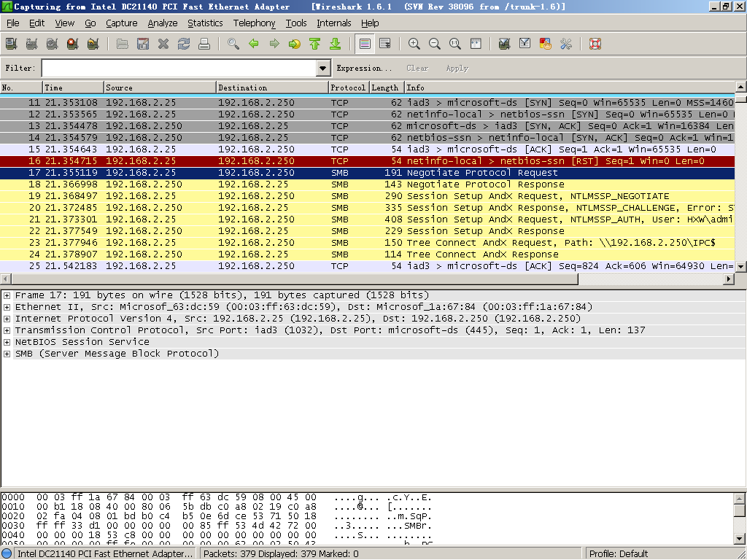
Task: Zoom in on packet text
Action: click(x=414, y=44)
